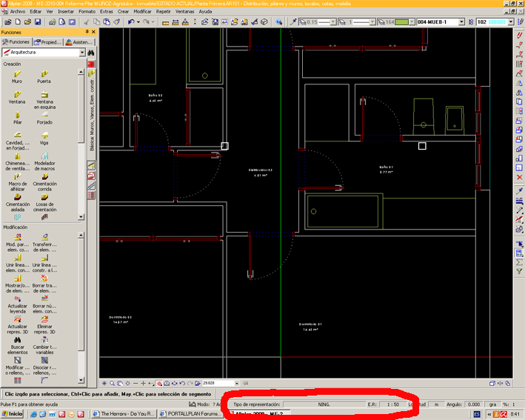Switch to the Funciones tab
525x420 pixels.
coord(16,42)
